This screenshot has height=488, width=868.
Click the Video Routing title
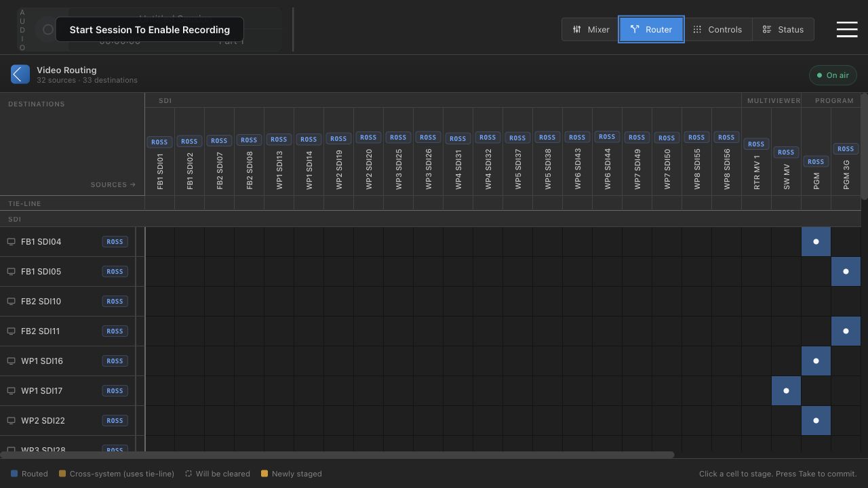pos(66,70)
